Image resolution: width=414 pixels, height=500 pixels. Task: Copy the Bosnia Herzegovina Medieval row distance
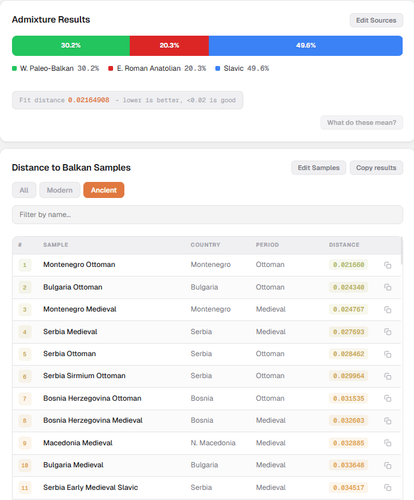click(387, 421)
